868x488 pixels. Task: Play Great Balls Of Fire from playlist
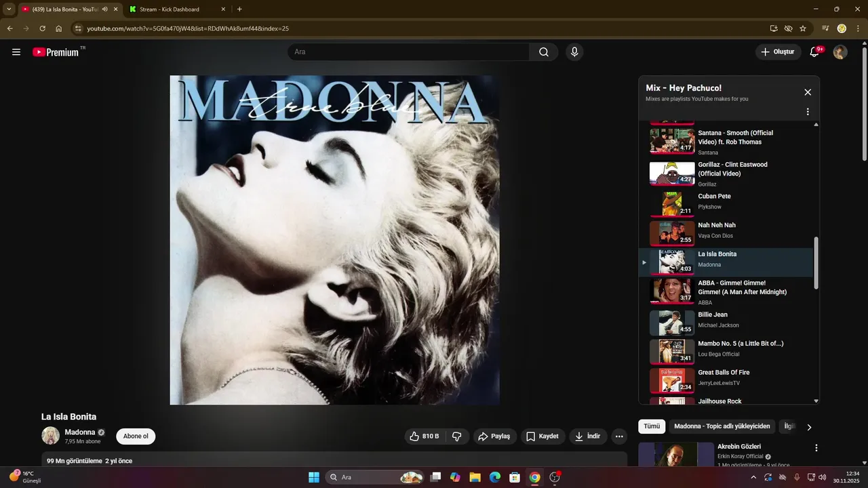click(x=726, y=380)
